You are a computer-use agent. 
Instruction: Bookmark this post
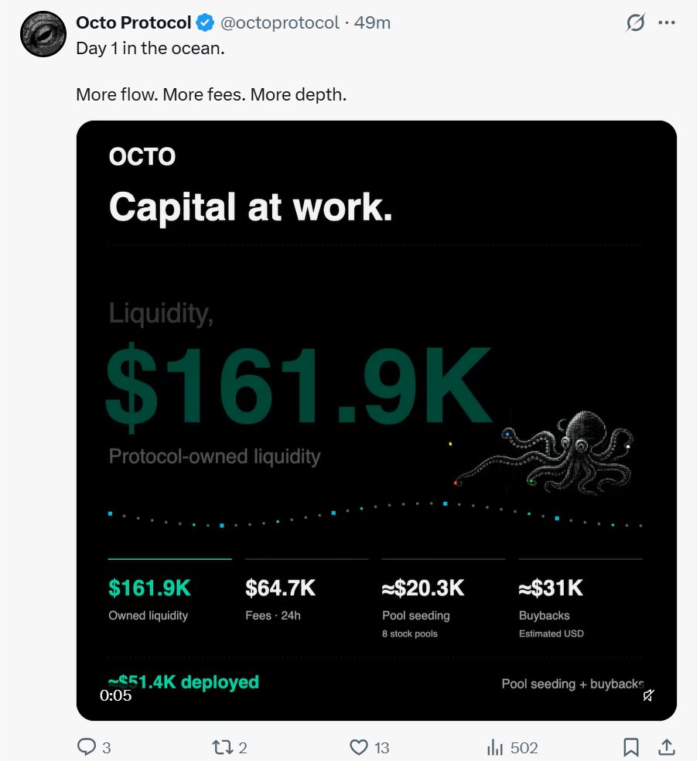pos(630,747)
